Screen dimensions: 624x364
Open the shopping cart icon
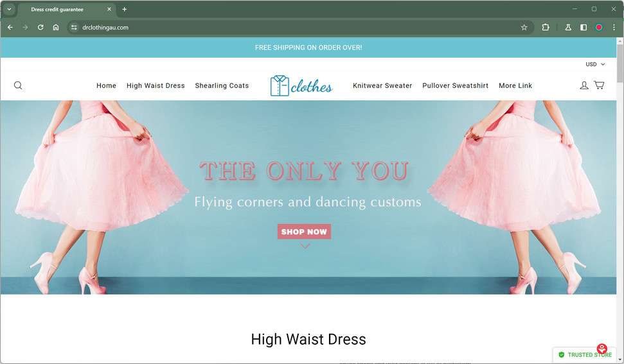click(599, 85)
